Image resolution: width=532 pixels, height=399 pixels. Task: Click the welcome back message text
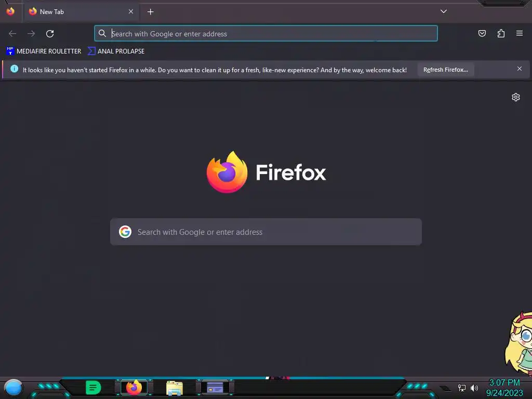point(215,70)
